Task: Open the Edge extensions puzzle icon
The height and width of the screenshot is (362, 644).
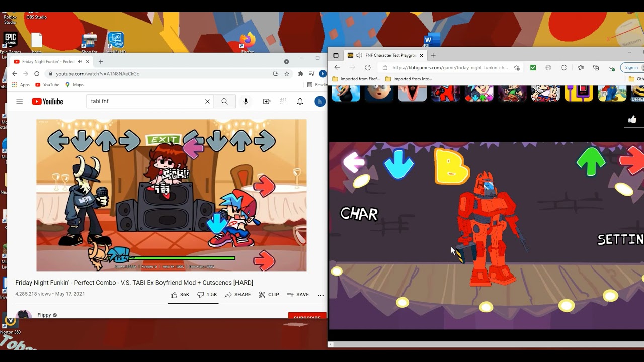Action: pyautogui.click(x=563, y=68)
